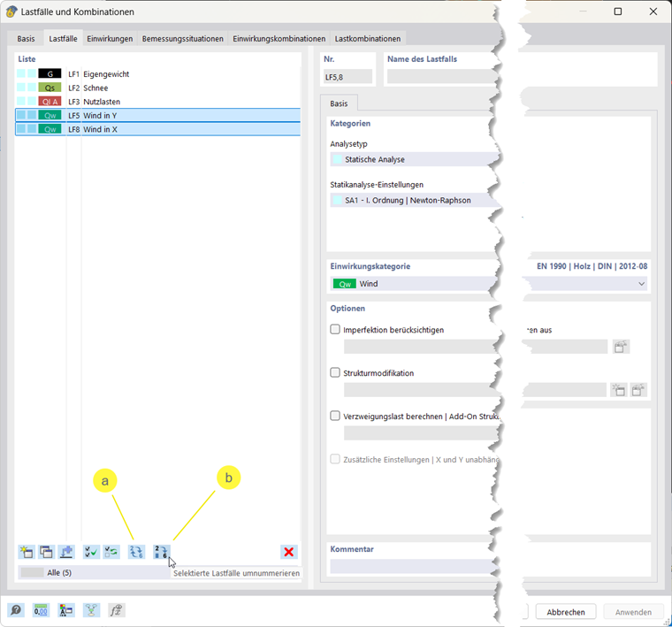Click the edit imperfection icon
This screenshot has width=672, height=627.
point(621,347)
